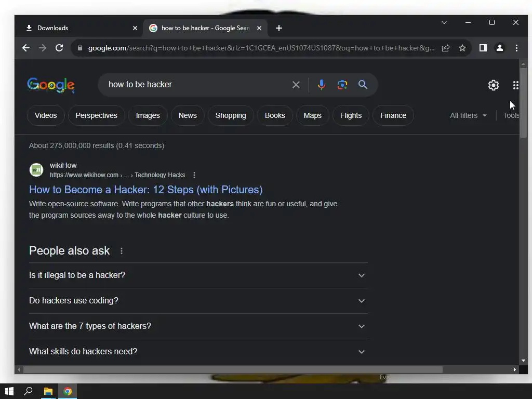Filter results by Finance

click(393, 116)
